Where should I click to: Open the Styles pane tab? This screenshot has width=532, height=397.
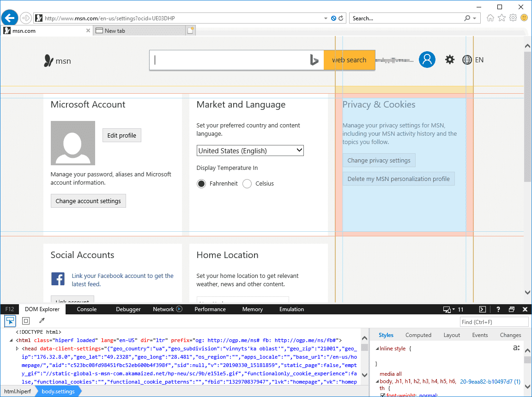386,335
